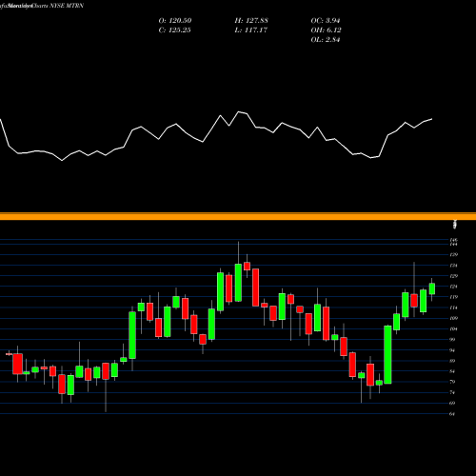The height and width of the screenshot is (476, 476).
Task: Select the 129 price axis label
Action: (454, 276)
